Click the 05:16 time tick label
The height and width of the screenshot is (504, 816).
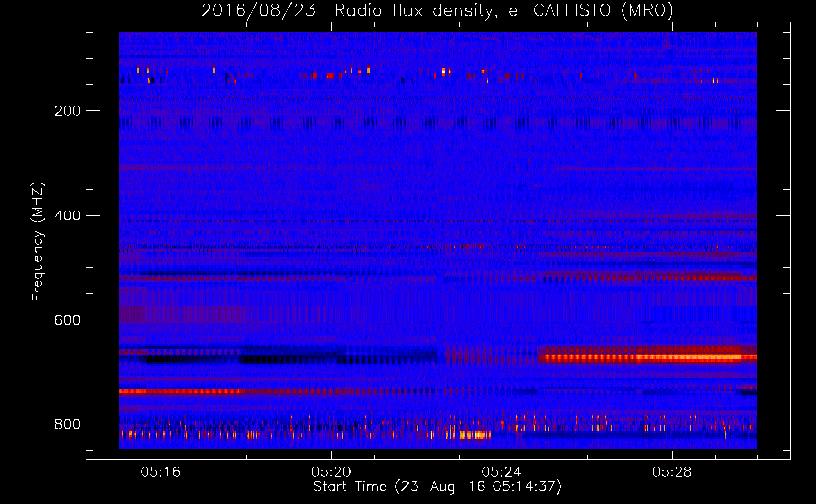[x=160, y=472]
